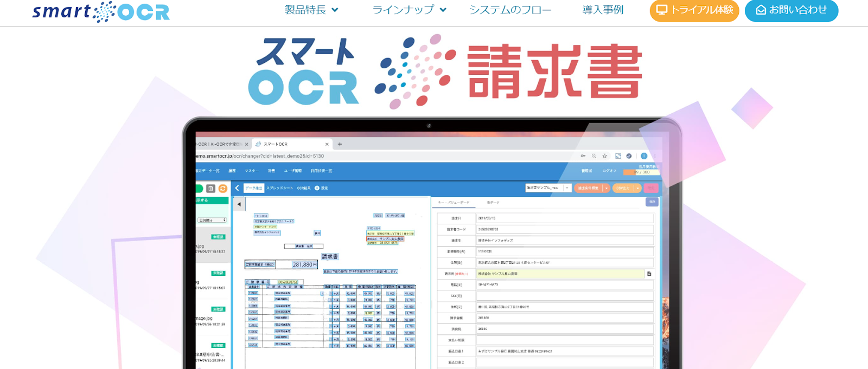This screenshot has height=369, width=868.
Task: Select the file dated 19/09/27 15:15:27
Action: point(212,245)
